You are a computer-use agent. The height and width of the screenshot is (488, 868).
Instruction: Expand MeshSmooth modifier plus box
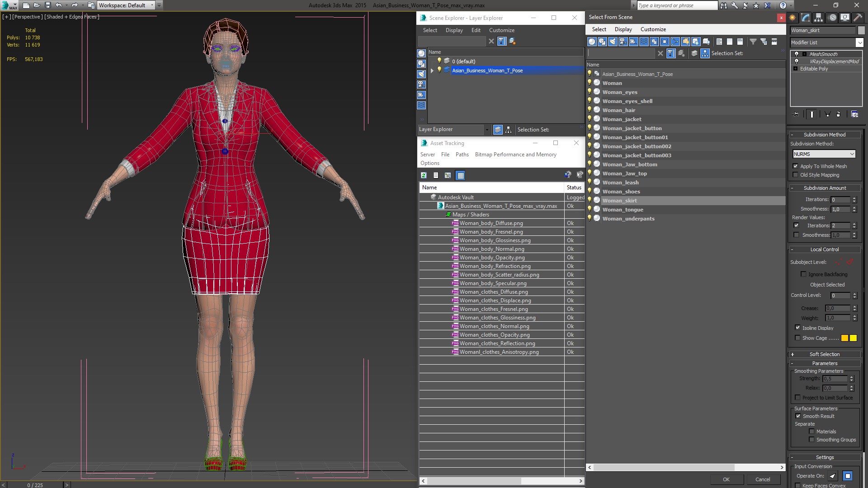tap(804, 54)
